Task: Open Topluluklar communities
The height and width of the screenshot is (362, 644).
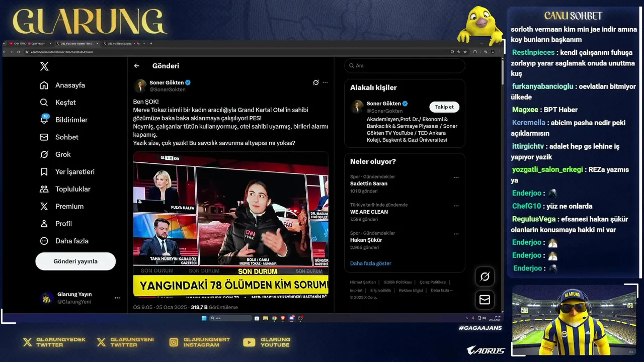Action: click(x=65, y=189)
